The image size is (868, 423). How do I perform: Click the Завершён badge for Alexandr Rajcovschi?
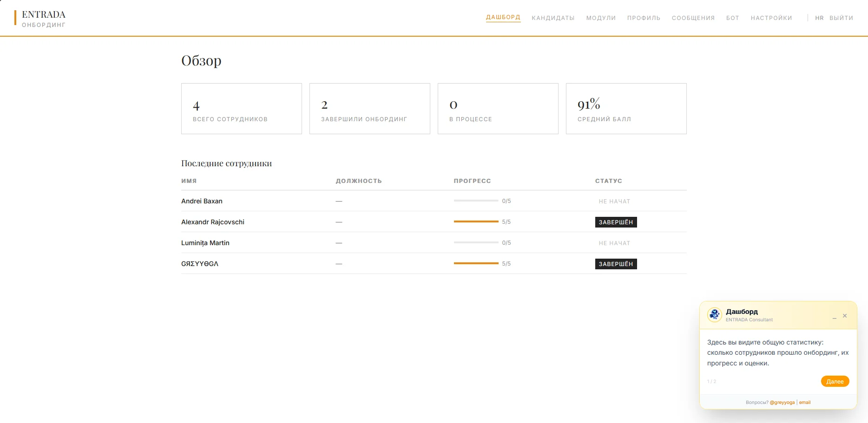[616, 222]
